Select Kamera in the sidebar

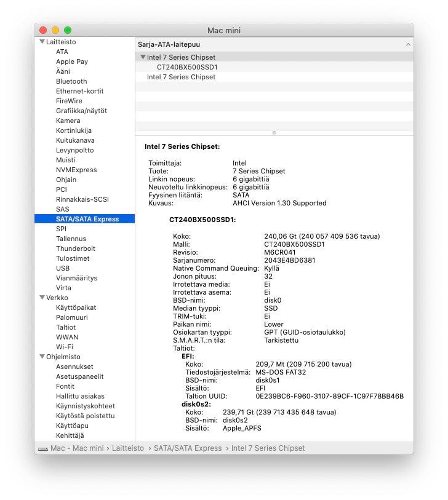point(68,121)
